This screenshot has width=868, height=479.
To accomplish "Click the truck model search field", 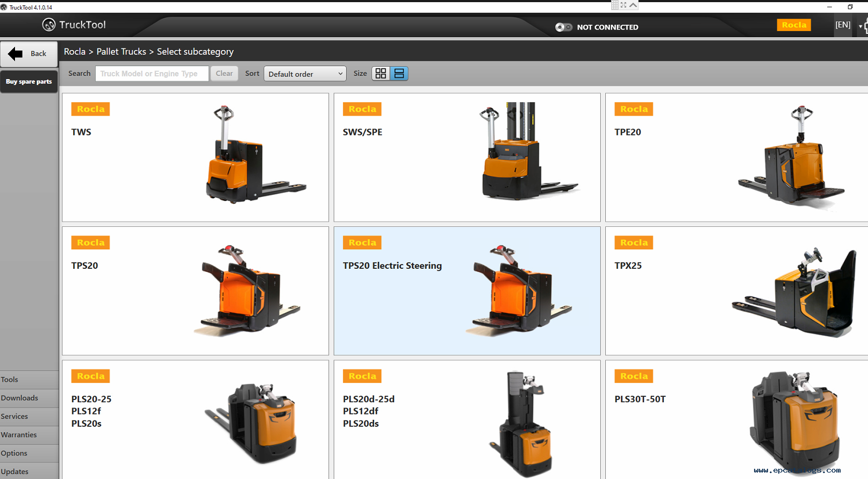I will [152, 74].
